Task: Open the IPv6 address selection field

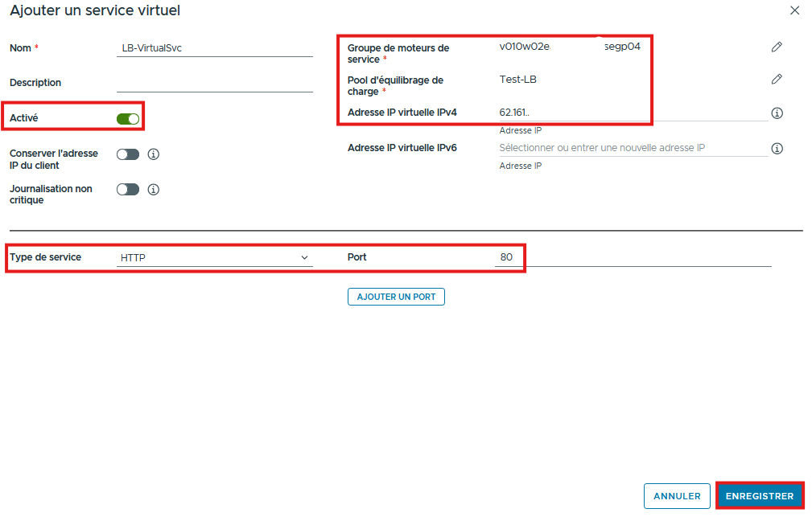Action: point(632,148)
